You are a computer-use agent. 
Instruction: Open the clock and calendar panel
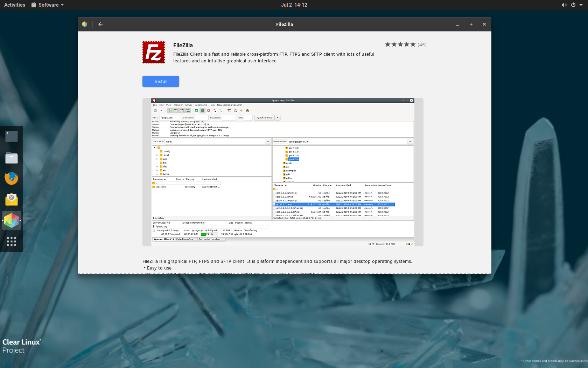pyautogui.click(x=294, y=5)
